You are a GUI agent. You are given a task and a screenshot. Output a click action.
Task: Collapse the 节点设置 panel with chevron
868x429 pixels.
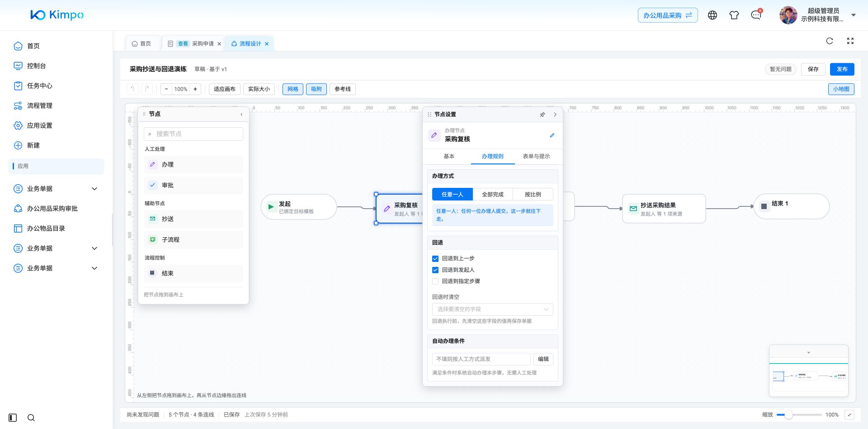[555, 115]
